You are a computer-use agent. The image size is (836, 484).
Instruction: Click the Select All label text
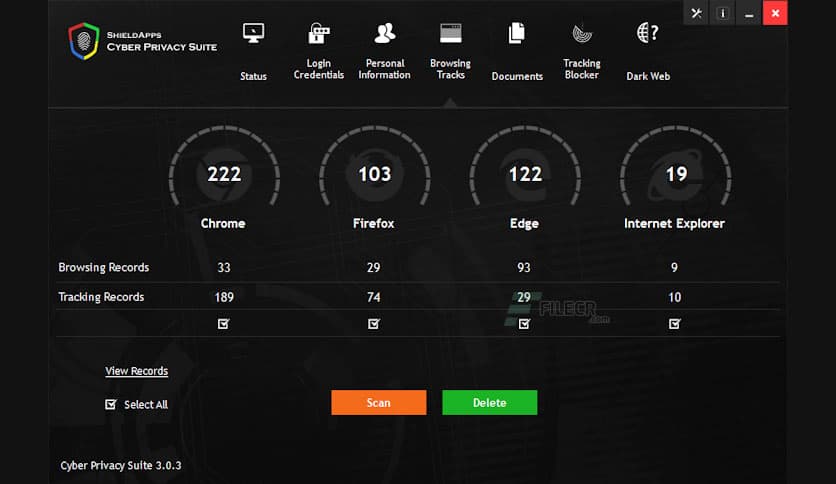coord(146,405)
